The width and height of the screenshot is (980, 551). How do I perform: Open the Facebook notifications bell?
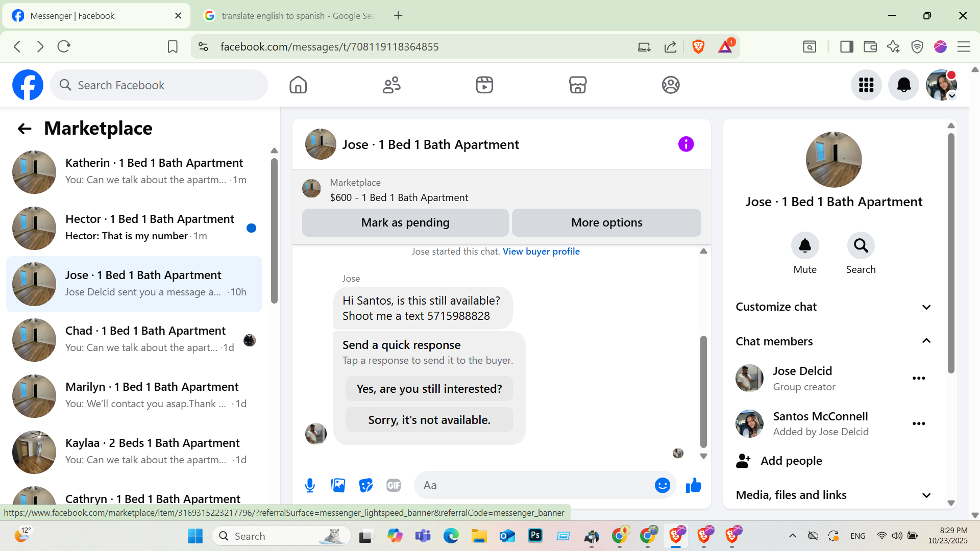[903, 85]
